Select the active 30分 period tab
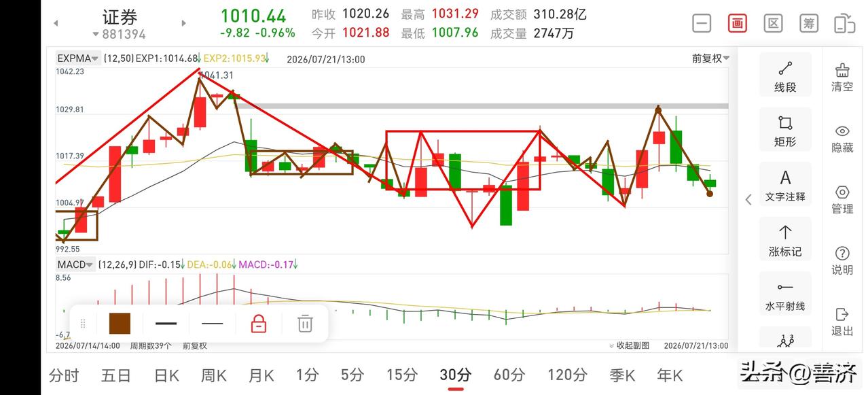868x395 pixels. [456, 375]
